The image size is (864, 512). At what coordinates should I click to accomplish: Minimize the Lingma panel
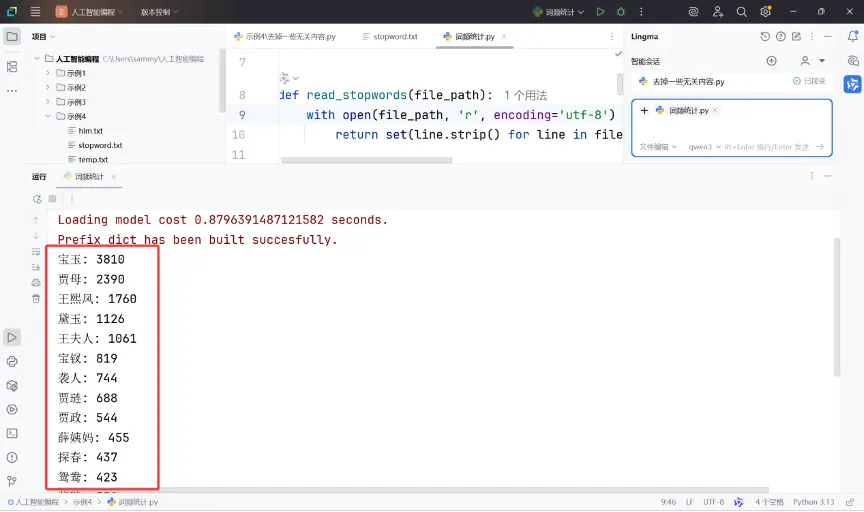pos(828,36)
